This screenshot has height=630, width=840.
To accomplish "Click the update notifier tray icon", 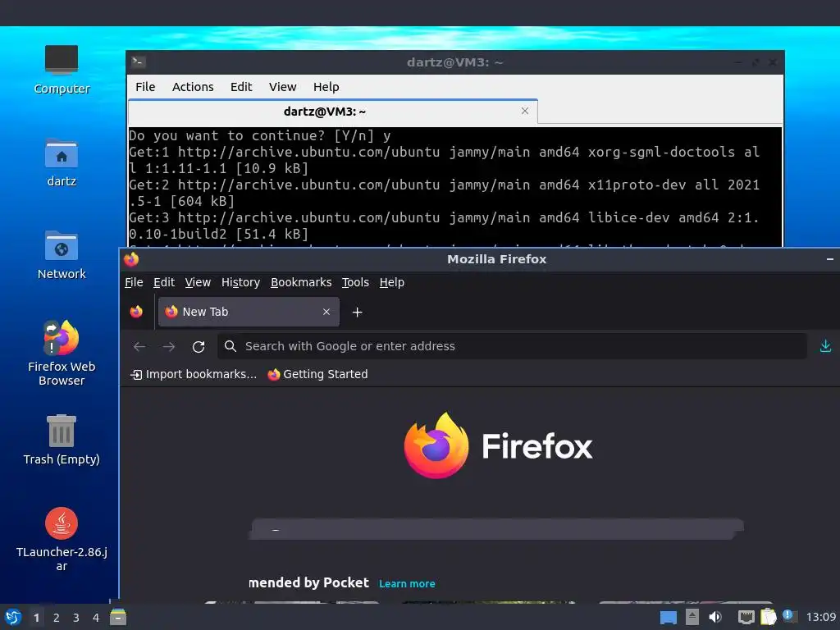I will (789, 616).
